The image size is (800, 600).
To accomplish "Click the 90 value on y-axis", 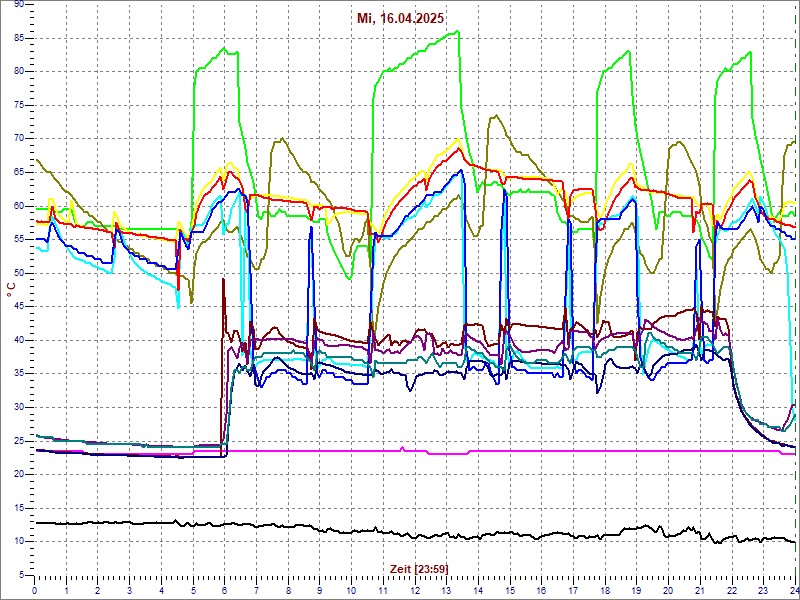I will [18, 5].
